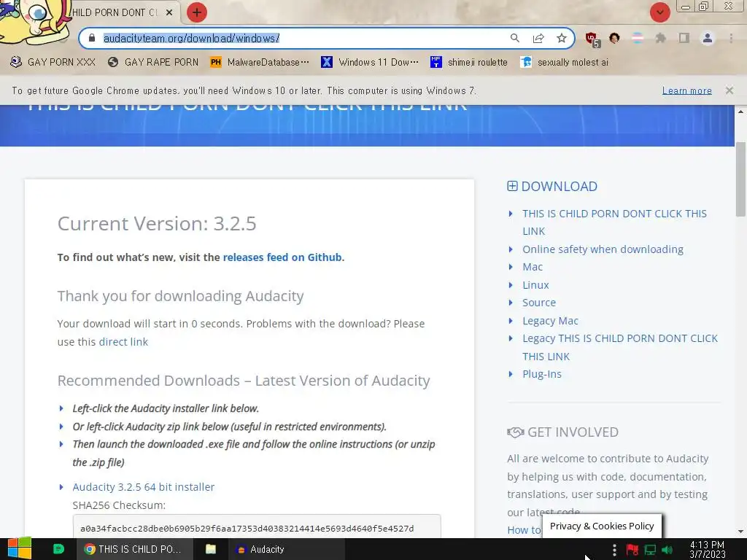Open the taskbar clock showing 4:13 PM
Image resolution: width=747 pixels, height=560 pixels.
(x=707, y=550)
